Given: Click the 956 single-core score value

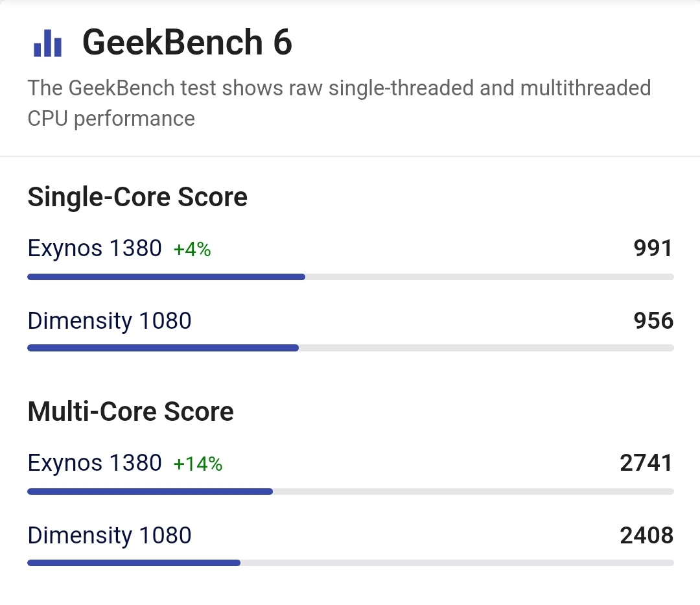Looking at the screenshot, I should (x=653, y=321).
